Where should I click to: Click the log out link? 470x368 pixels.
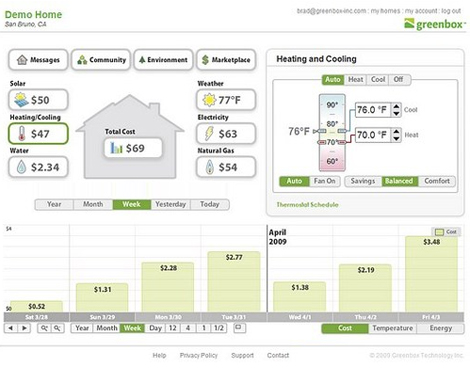[x=451, y=11]
